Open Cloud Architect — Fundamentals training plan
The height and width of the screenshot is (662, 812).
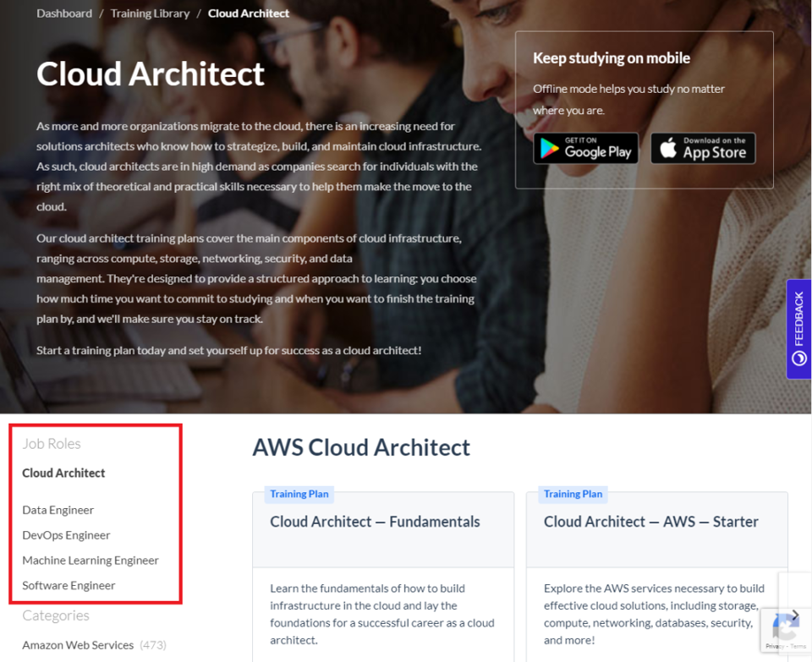click(375, 521)
